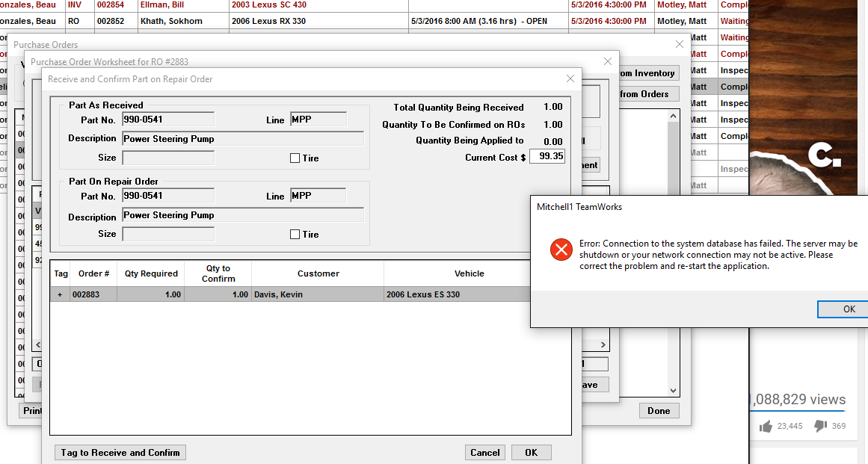
Task: Click the right scroll arrow of worksheet
Action: pyautogui.click(x=603, y=344)
